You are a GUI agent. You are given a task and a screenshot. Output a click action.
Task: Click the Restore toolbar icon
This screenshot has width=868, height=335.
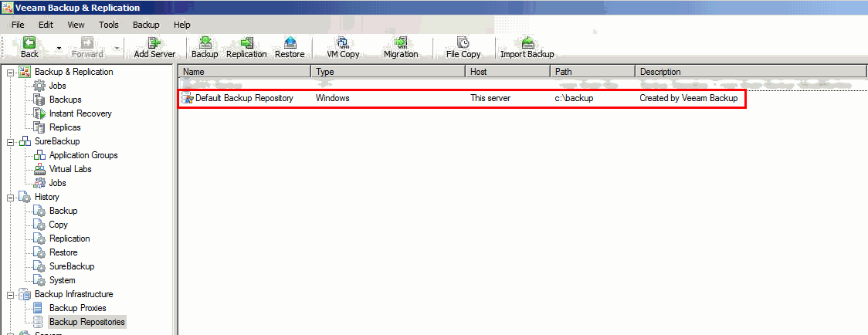[x=290, y=43]
